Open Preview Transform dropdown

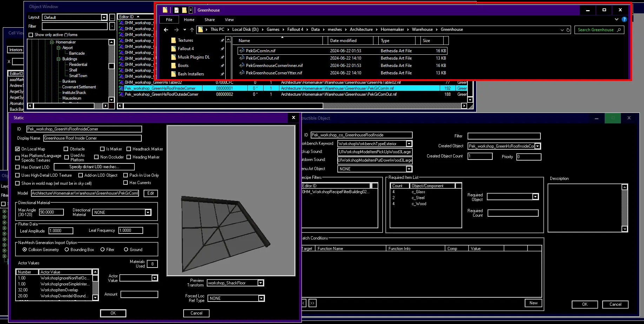(x=260, y=283)
